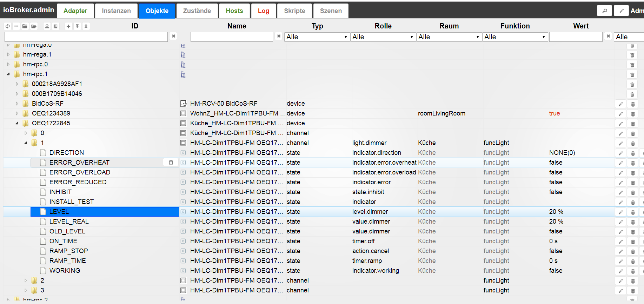644x304 pixels.
Task: Add a new object with the plus icon
Action: pos(68,26)
